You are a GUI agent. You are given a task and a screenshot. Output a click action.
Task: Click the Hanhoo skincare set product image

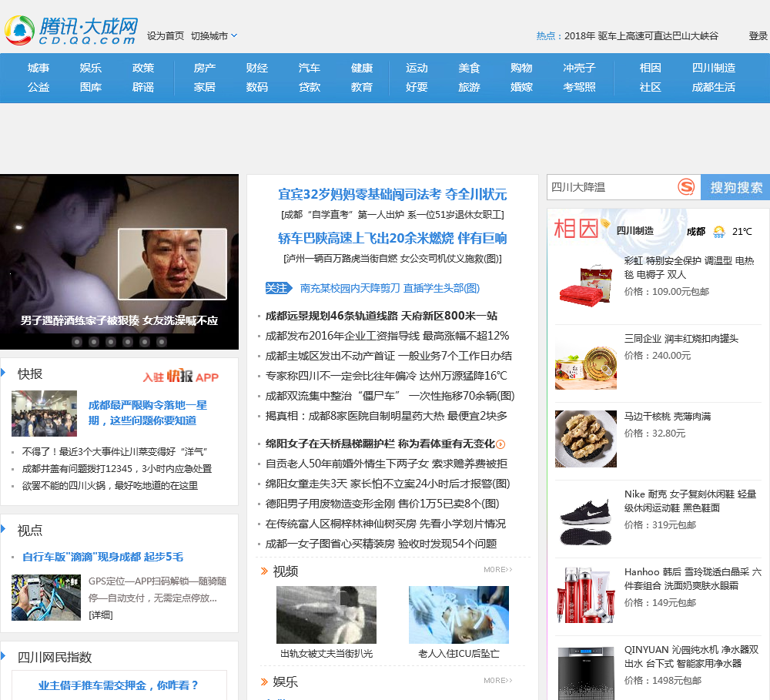click(x=586, y=594)
